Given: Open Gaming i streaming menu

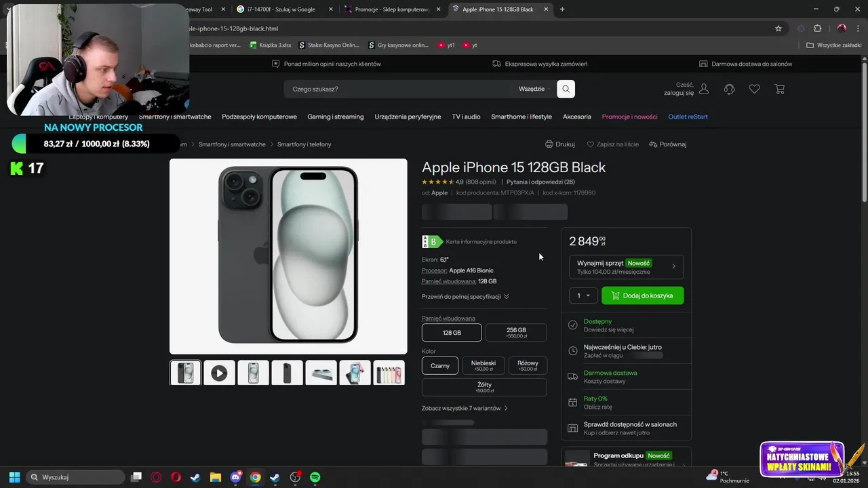Looking at the screenshot, I should pyautogui.click(x=336, y=117).
